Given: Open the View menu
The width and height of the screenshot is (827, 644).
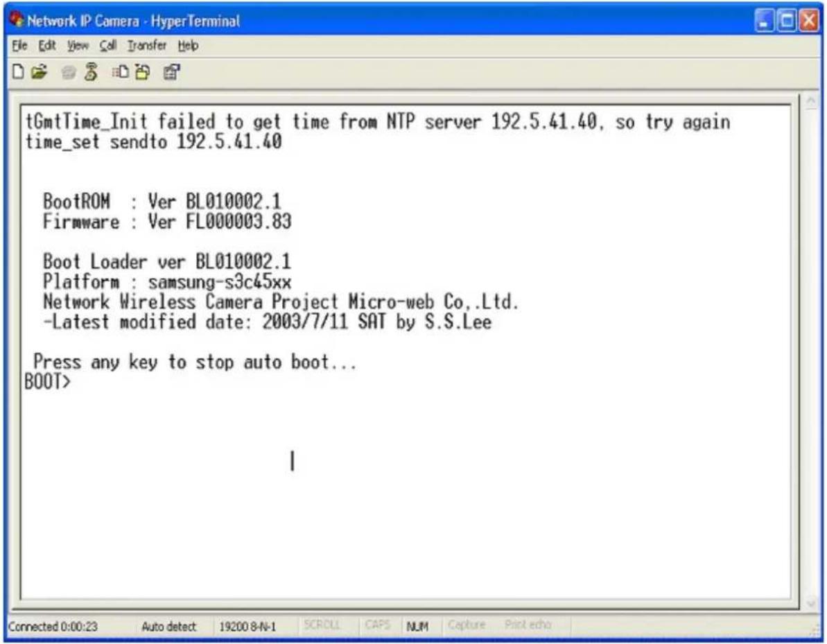Looking at the screenshot, I should click(x=78, y=46).
